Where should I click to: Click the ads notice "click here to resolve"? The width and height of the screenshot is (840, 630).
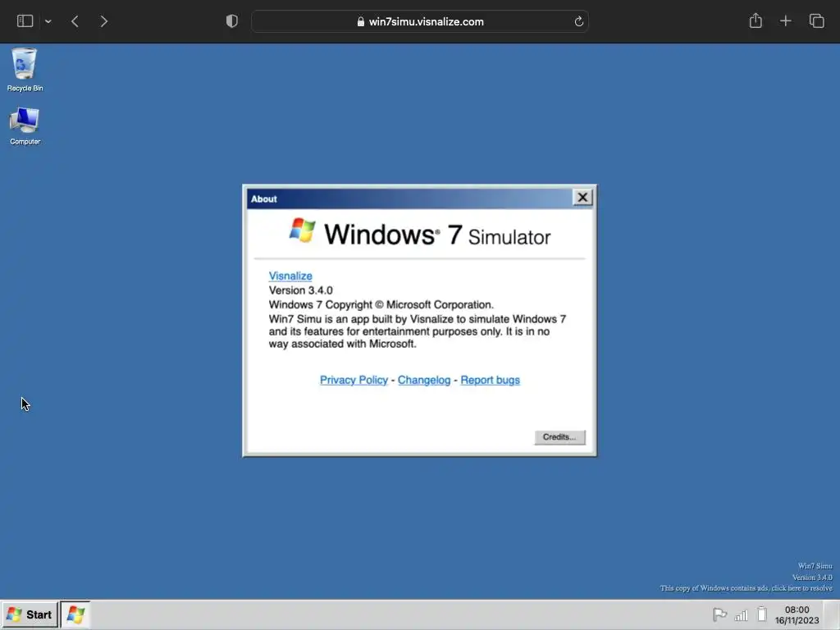(x=801, y=588)
